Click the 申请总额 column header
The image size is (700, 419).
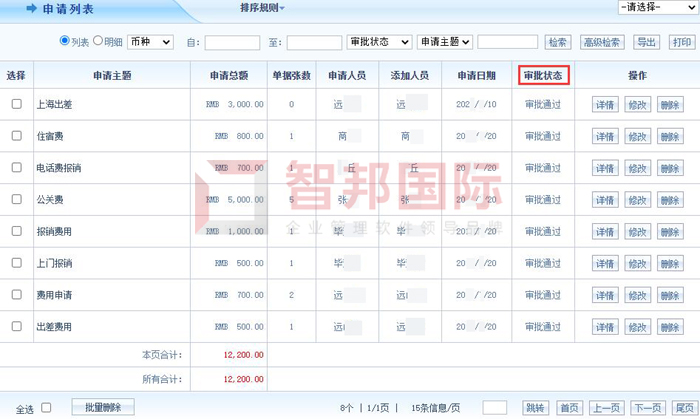[x=229, y=75]
